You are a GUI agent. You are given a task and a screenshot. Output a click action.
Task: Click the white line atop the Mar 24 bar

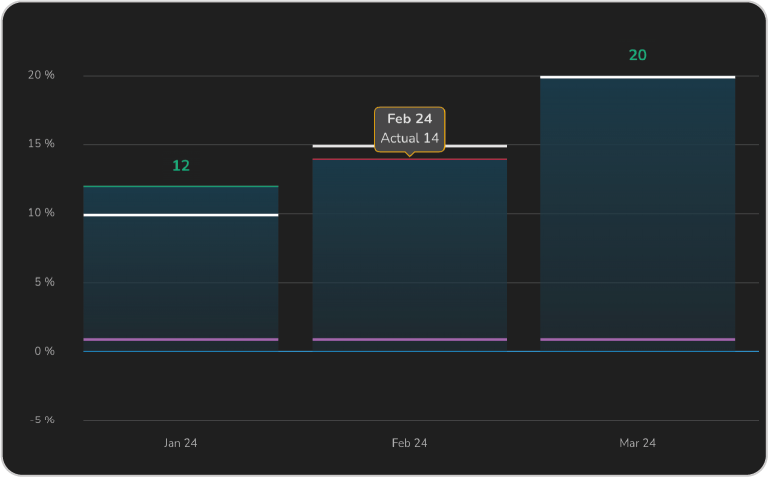tap(637, 77)
